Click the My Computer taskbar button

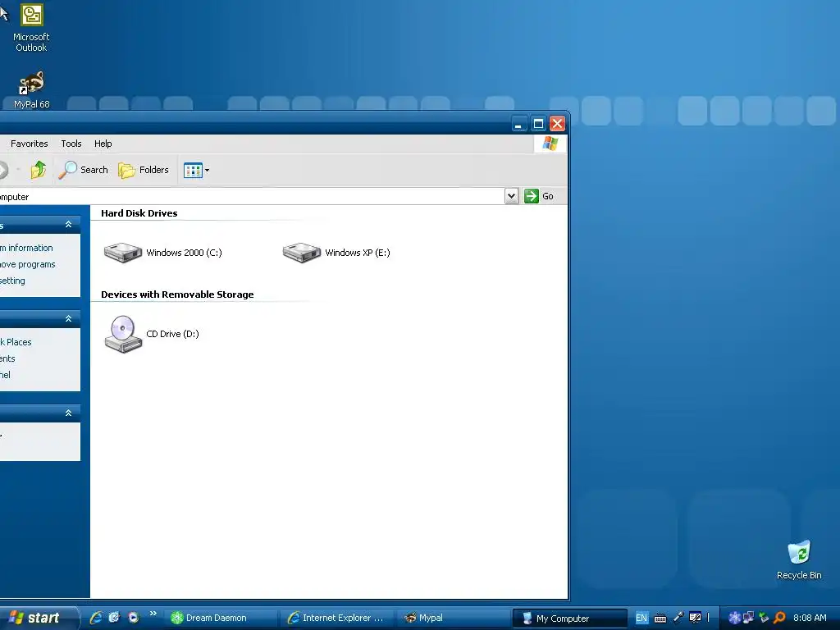click(570, 619)
